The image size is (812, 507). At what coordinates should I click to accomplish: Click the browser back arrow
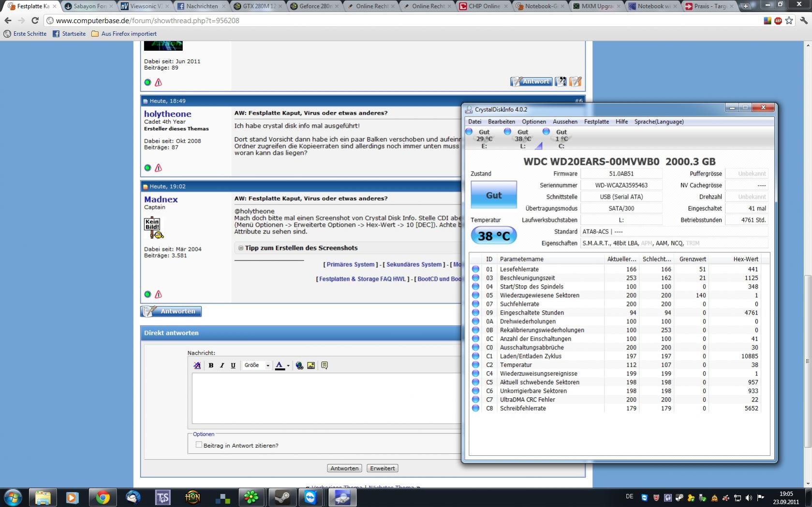[x=8, y=21]
